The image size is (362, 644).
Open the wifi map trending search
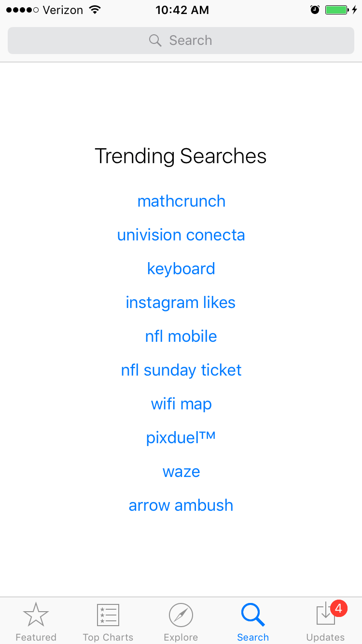pos(181,404)
